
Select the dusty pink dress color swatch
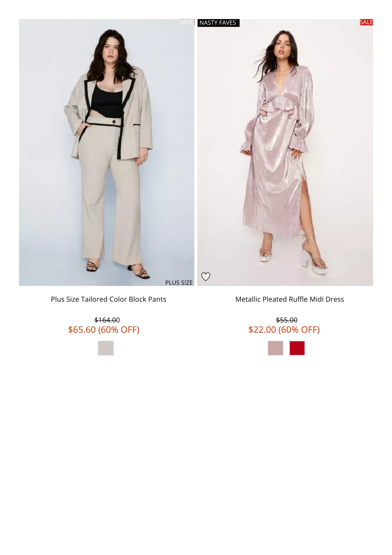point(275,348)
